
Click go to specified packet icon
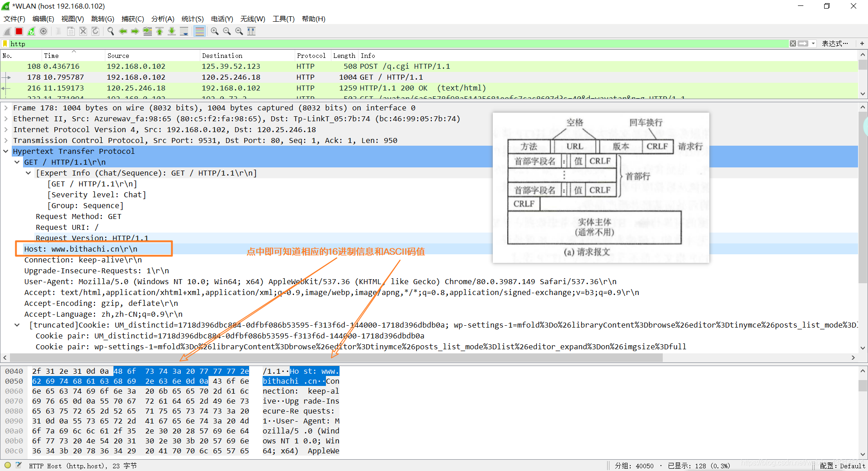(x=147, y=31)
